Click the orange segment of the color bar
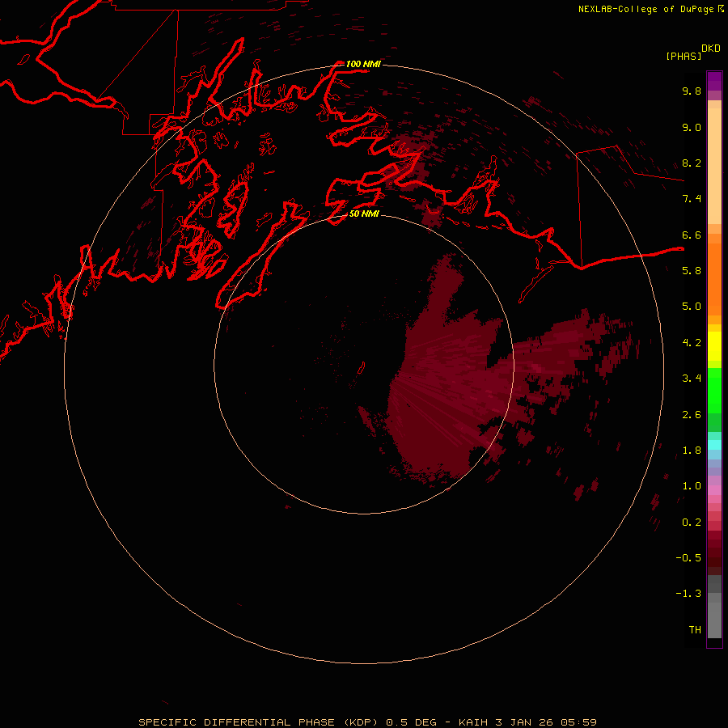This screenshot has height=728, width=728. [714, 278]
